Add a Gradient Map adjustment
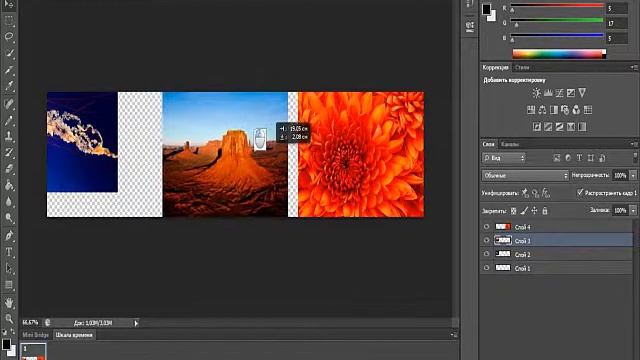The image size is (640, 360). 582,127
